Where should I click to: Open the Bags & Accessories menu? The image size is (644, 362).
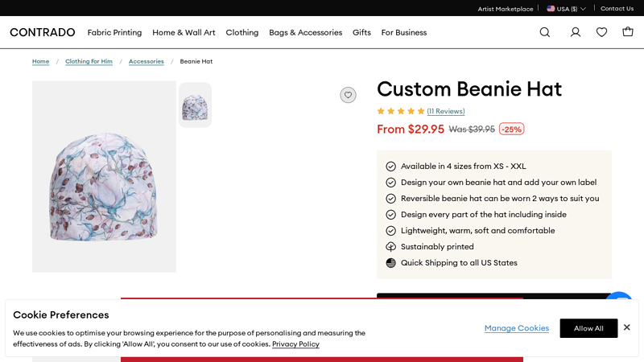[305, 32]
